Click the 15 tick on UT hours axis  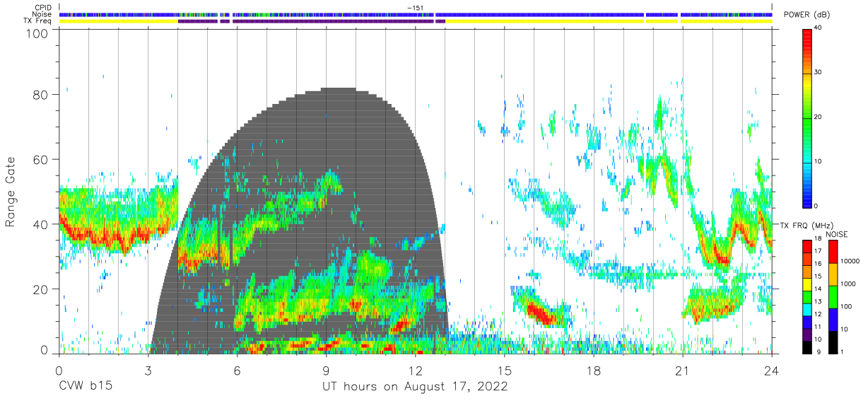(505, 370)
